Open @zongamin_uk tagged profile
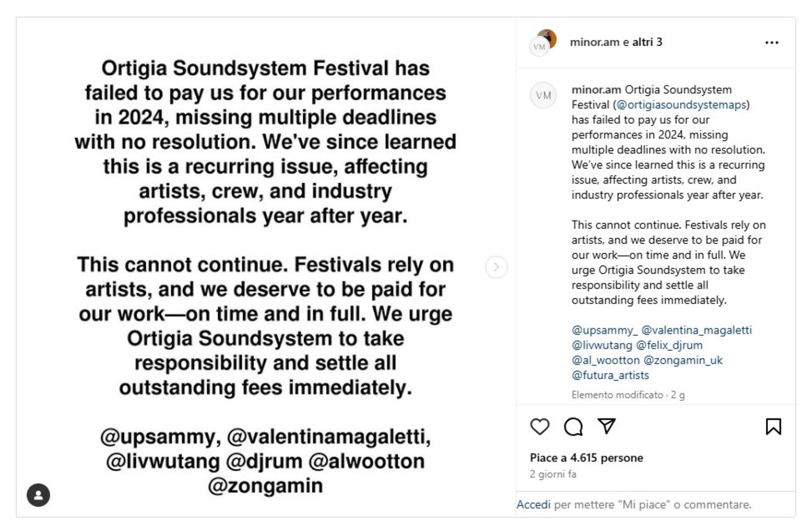Image resolution: width=812 pixels, height=526 pixels. pos(683,360)
